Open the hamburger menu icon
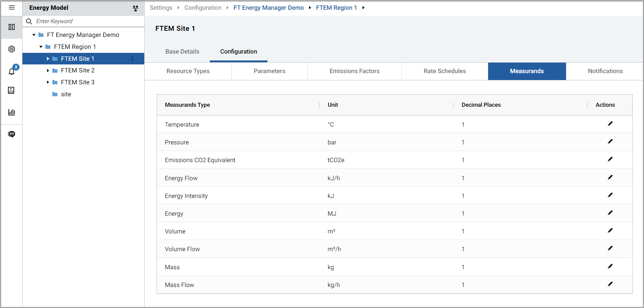The width and height of the screenshot is (644, 308). [12, 8]
